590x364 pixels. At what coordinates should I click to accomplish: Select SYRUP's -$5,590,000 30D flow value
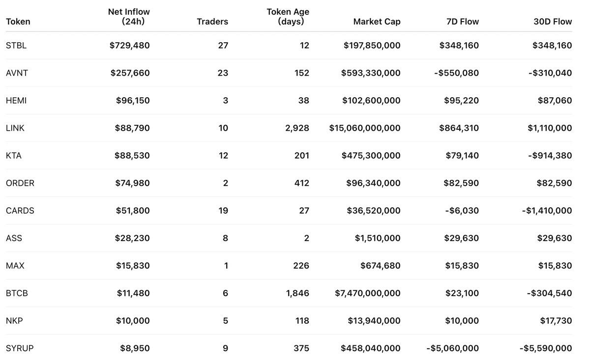point(546,348)
